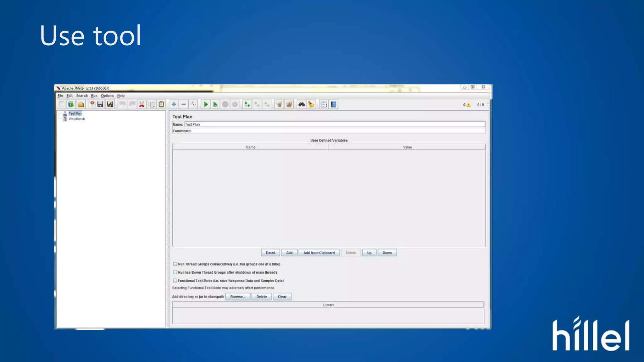Click the binoculars Search icon
Viewport: 644px width, 362px height.
point(301,104)
